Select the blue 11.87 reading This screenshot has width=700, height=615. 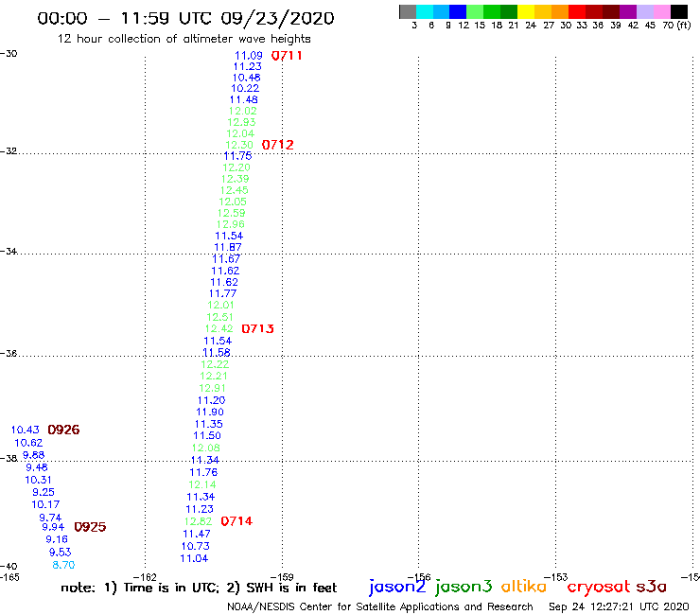click(228, 248)
